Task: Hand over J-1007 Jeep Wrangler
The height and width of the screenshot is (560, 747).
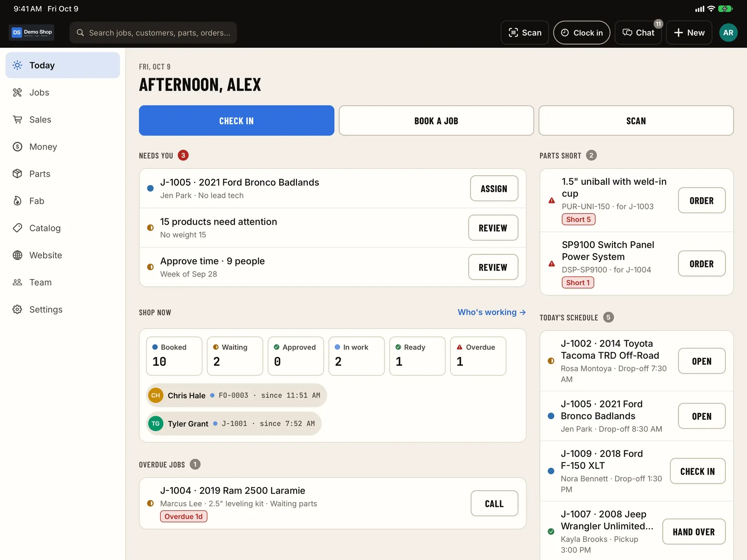Action: [694, 532]
